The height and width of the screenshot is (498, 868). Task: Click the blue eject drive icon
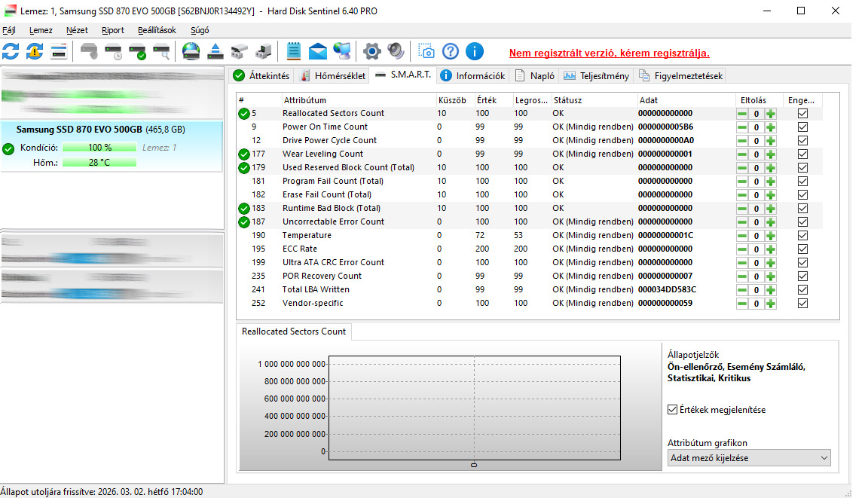(215, 51)
